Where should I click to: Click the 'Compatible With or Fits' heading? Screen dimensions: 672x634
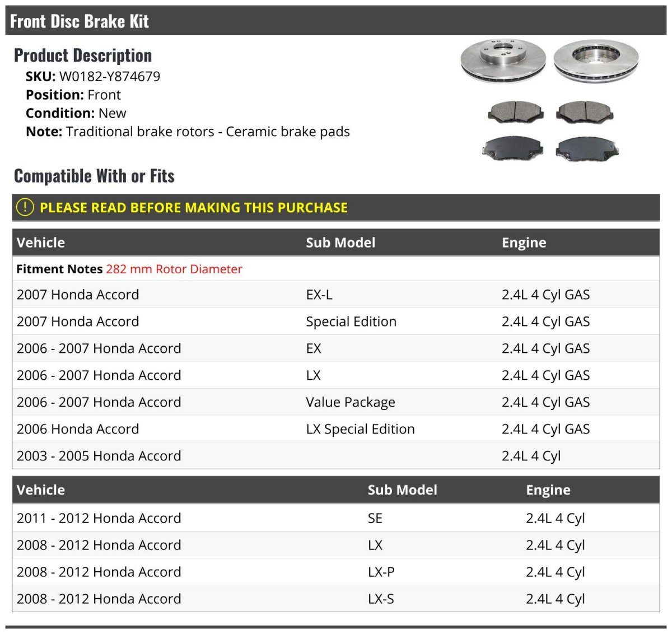(x=94, y=176)
